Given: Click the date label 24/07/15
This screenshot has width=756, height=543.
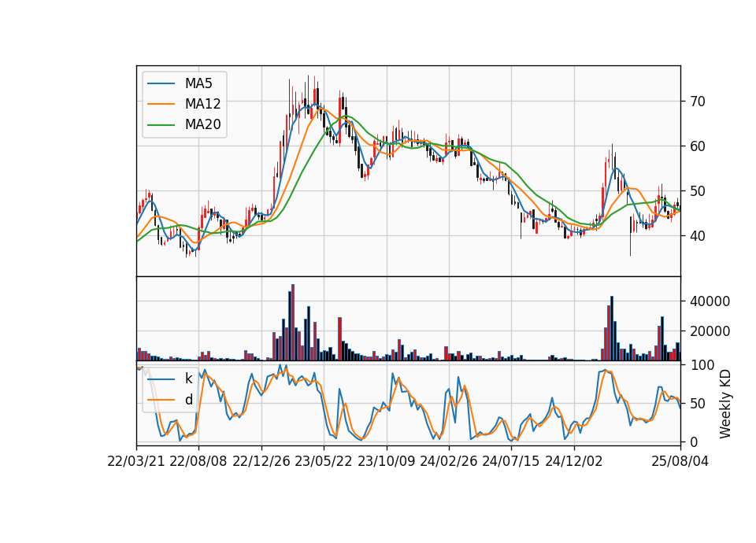Looking at the screenshot, I should point(511,461).
